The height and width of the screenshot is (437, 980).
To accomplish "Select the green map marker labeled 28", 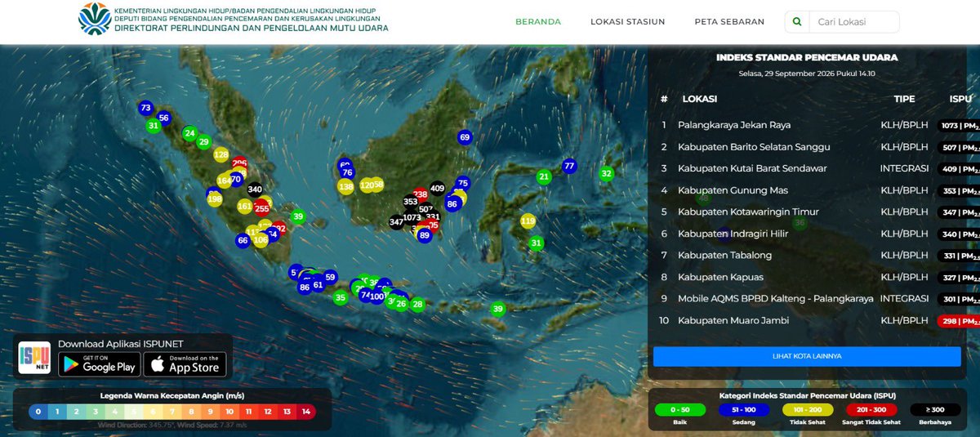I will (418, 305).
